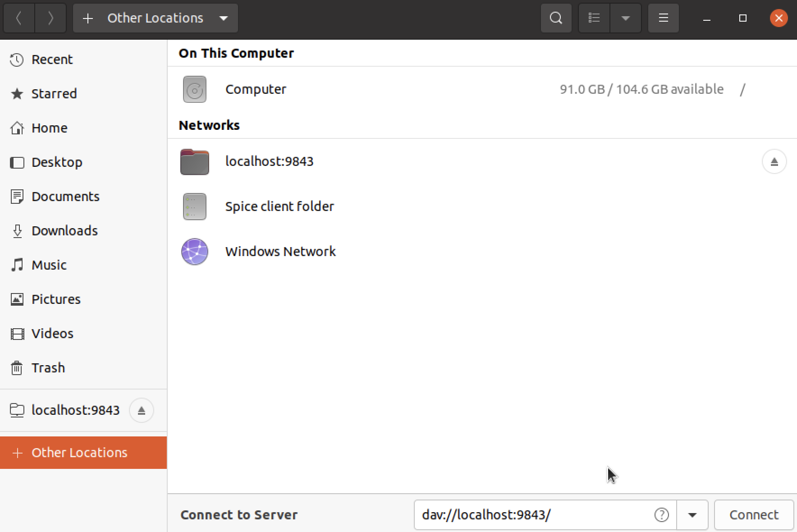This screenshot has height=532, width=797.
Task: Maximize the Files window
Action: coord(743,18)
